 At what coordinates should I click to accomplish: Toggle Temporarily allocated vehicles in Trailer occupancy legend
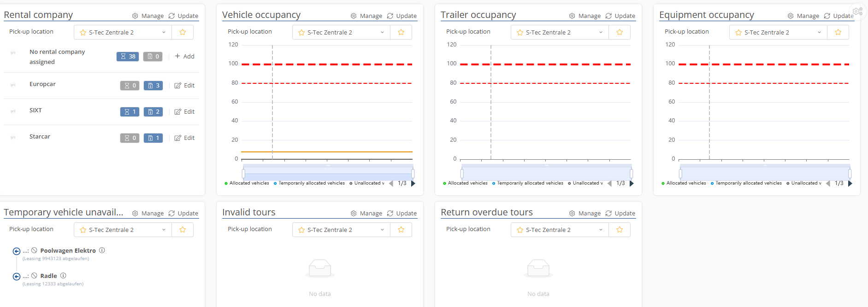click(x=527, y=183)
